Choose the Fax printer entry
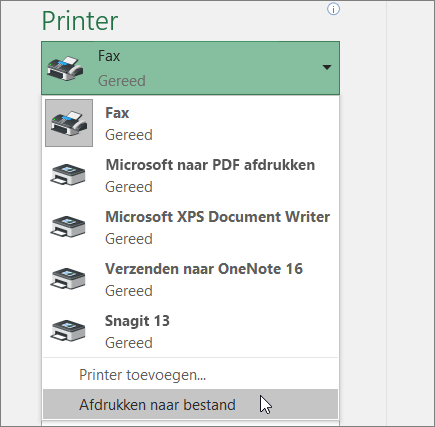The height and width of the screenshot is (427, 435). pos(190,123)
